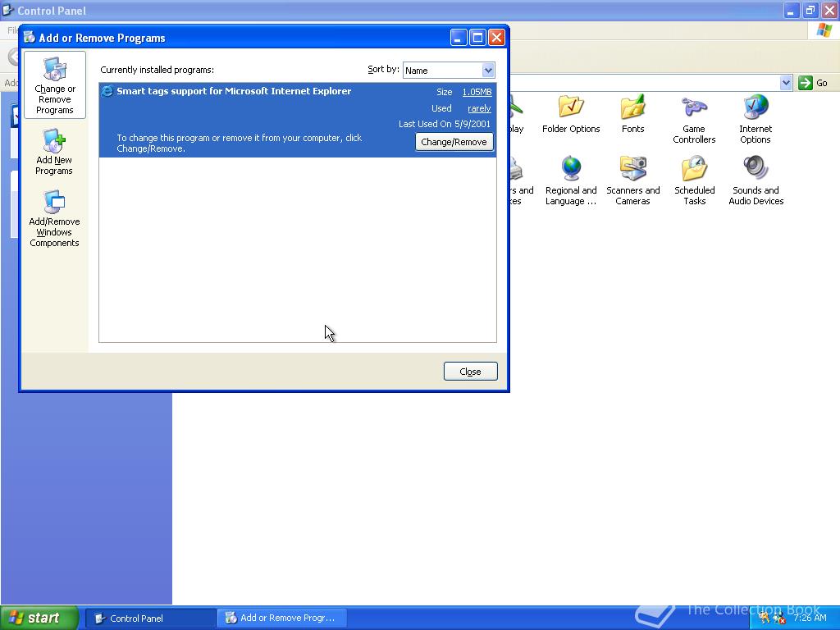Open Regional and Language options icon
This screenshot has height=630, width=840.
[x=571, y=181]
